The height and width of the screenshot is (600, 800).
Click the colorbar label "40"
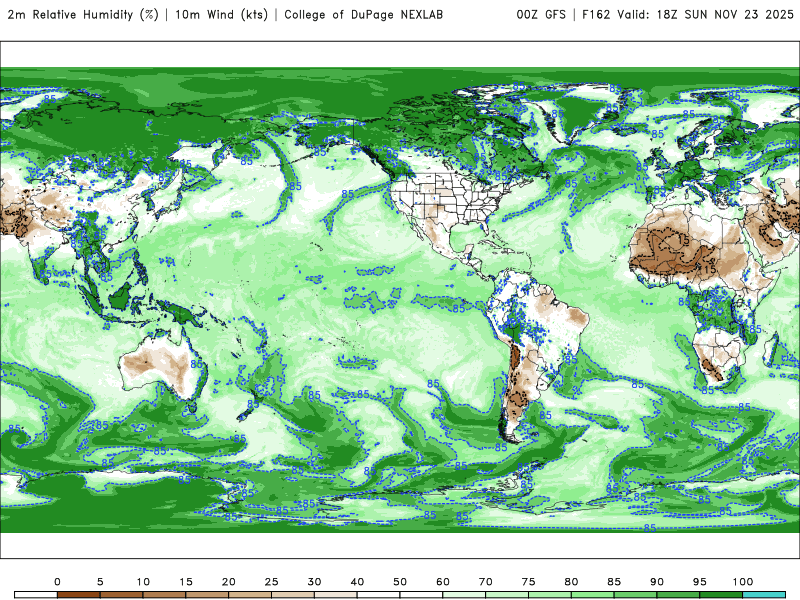point(357,582)
